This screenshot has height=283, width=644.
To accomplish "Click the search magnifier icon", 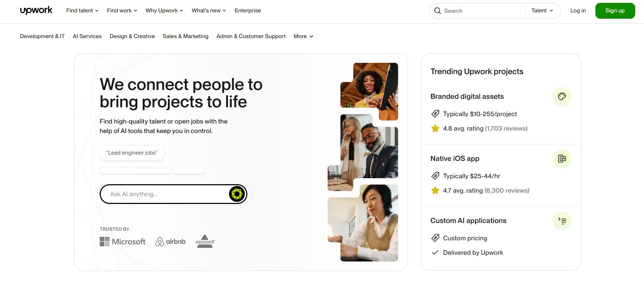I will pos(438,11).
